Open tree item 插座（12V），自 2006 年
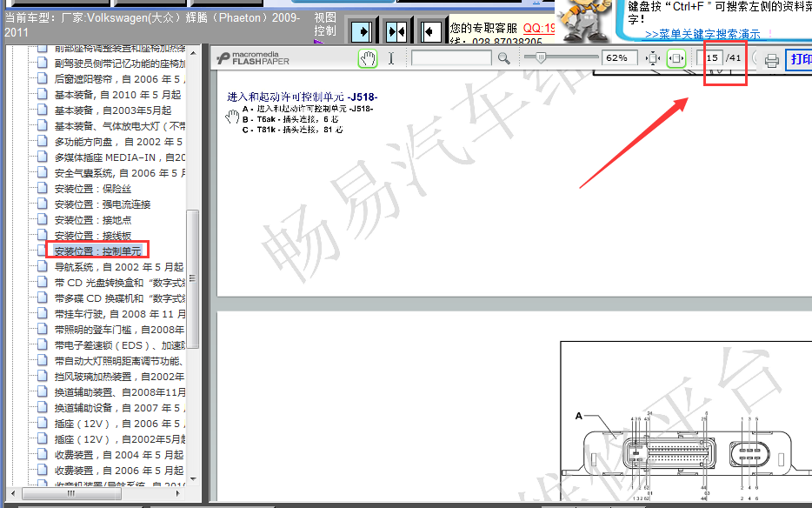The width and height of the screenshot is (812, 508). tap(120, 424)
